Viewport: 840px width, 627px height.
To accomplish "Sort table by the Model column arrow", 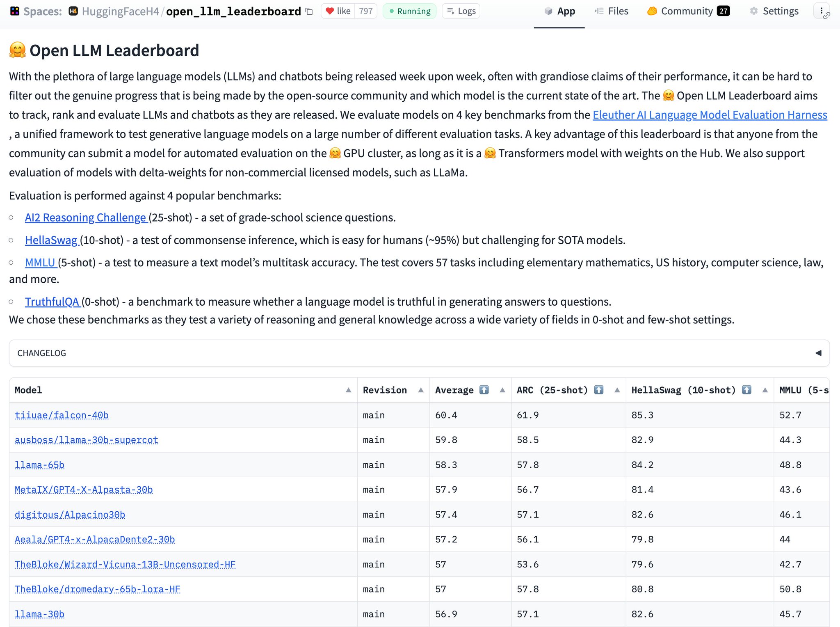I will [x=348, y=390].
